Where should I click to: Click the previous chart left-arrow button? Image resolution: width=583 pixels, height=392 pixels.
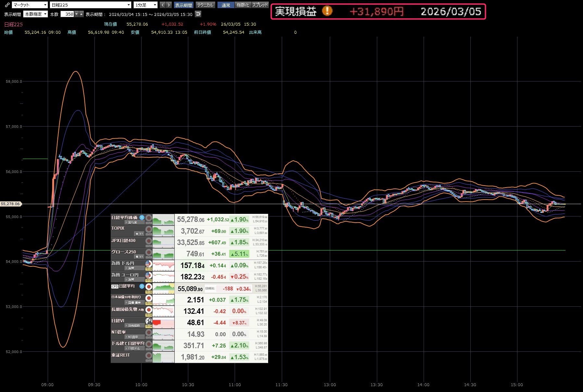coord(163,5)
